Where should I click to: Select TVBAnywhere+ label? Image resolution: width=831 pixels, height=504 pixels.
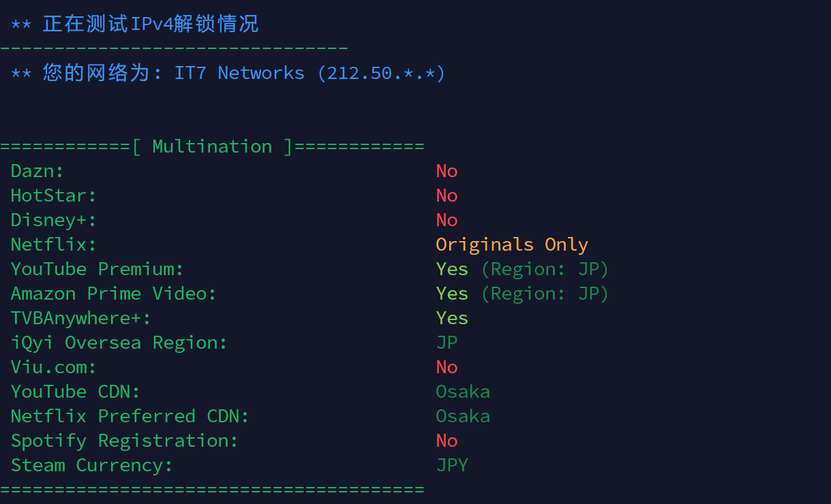[81, 318]
